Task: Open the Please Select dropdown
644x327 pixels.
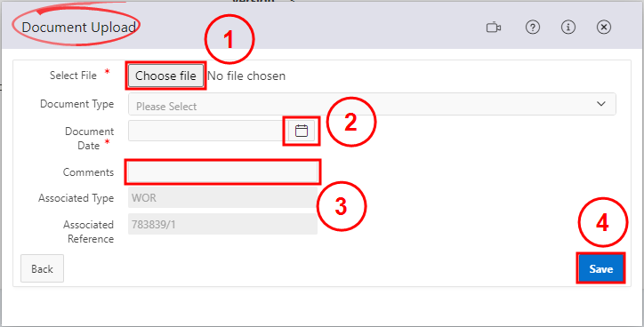Action: (x=372, y=104)
